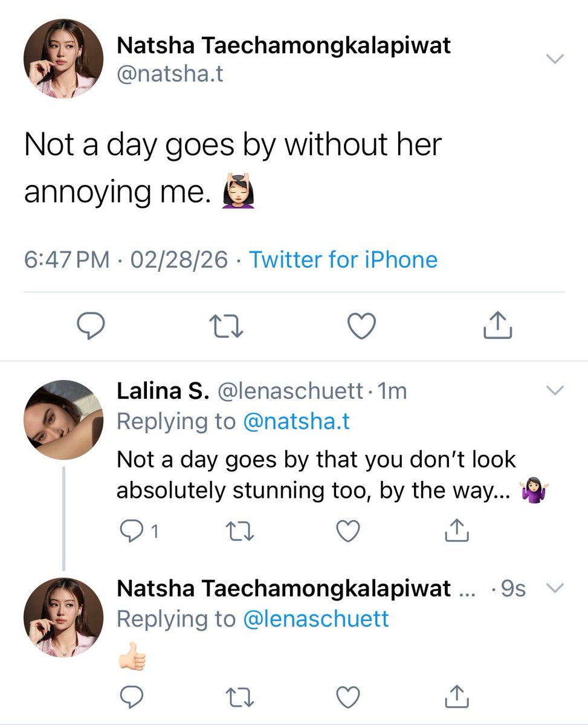588x725 pixels.
Task: Open @lenaschuett mention in Natsha's reply
Action: (x=315, y=618)
